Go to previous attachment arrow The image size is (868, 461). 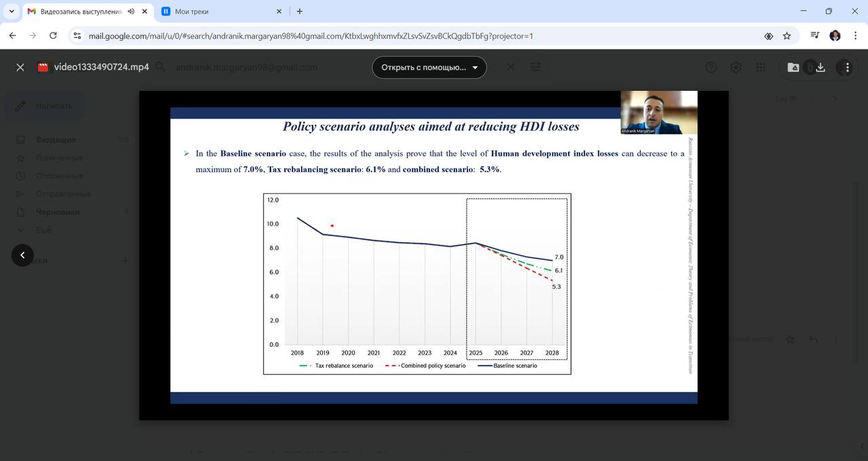pyautogui.click(x=22, y=255)
